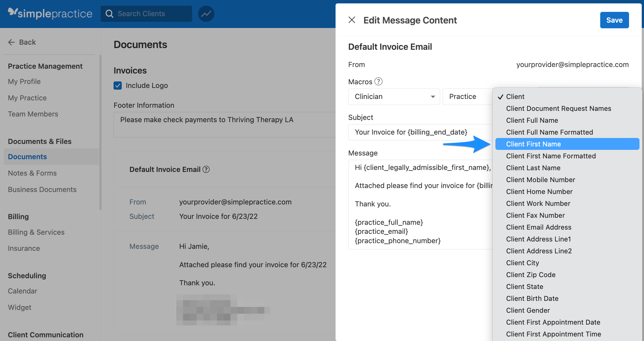Toggle the Include Logo checkbox
644x341 pixels.
click(x=118, y=85)
